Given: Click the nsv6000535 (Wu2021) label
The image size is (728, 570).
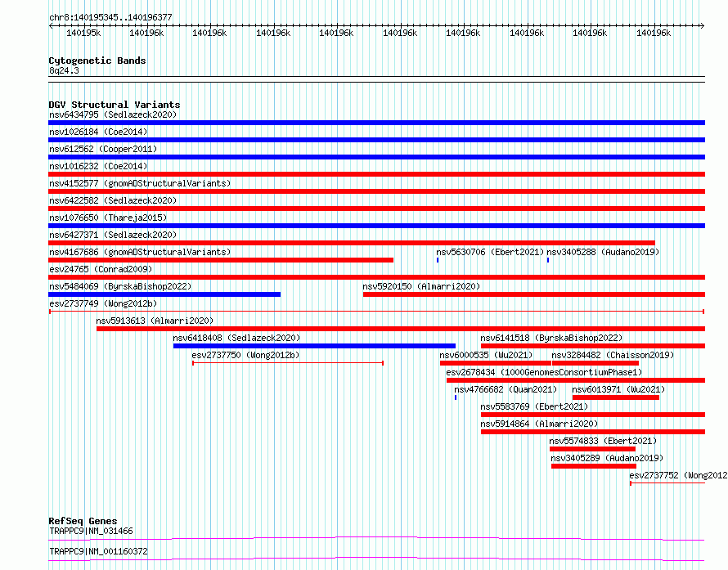Looking at the screenshot, I should point(486,355).
